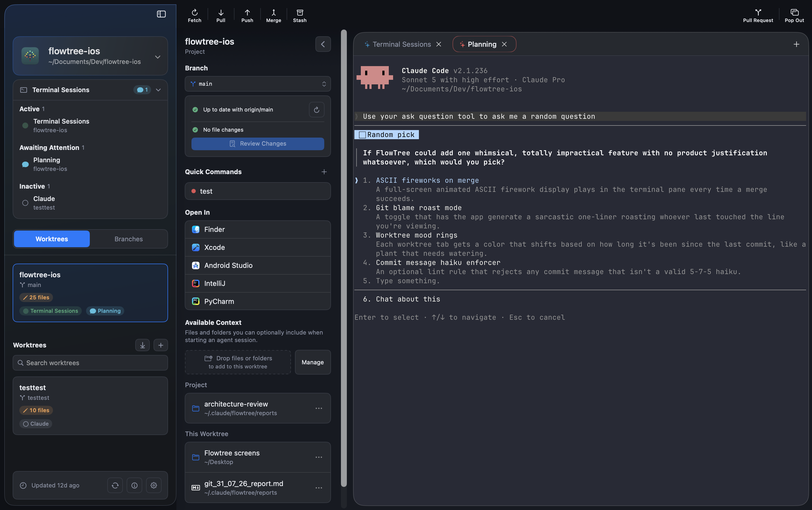Image resolution: width=812 pixels, height=510 pixels.
Task: Click the Pull toolbar icon
Action: pyautogui.click(x=220, y=16)
